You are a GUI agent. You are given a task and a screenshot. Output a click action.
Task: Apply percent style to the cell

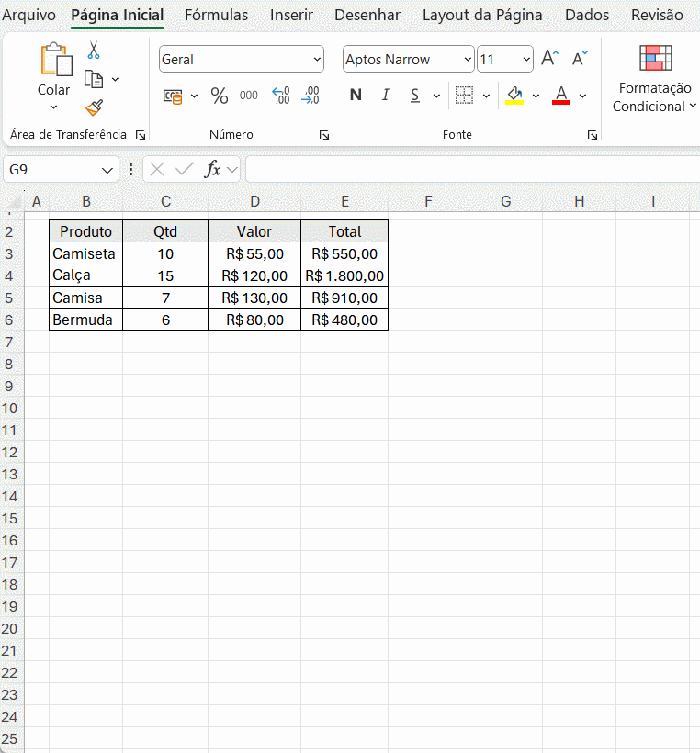(x=219, y=96)
